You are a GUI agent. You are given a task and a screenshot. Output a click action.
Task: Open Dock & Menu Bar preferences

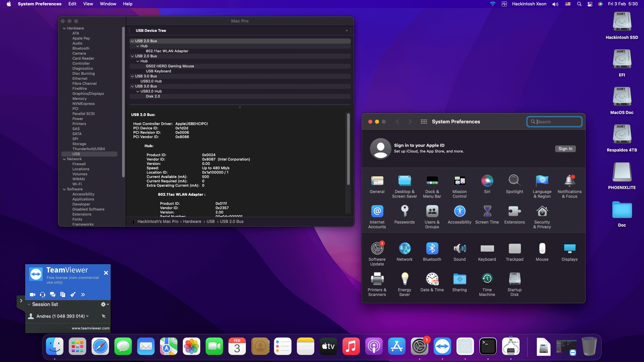(x=432, y=187)
